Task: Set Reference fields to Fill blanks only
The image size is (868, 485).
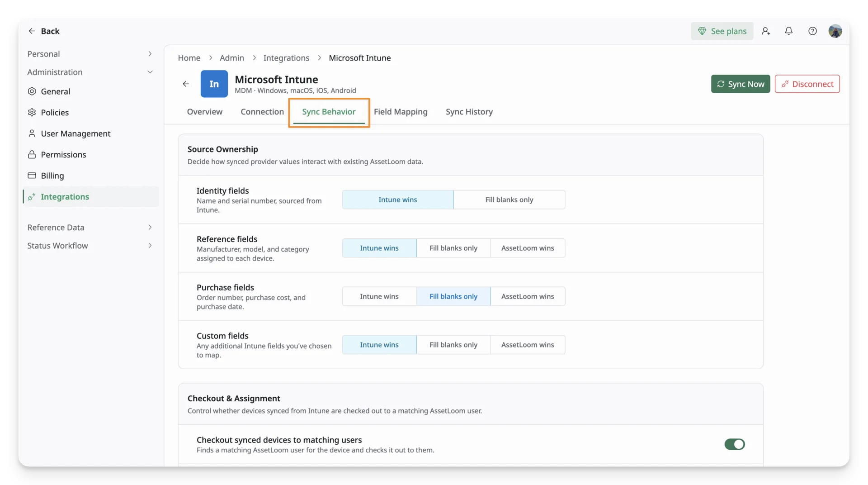Action: click(453, 248)
